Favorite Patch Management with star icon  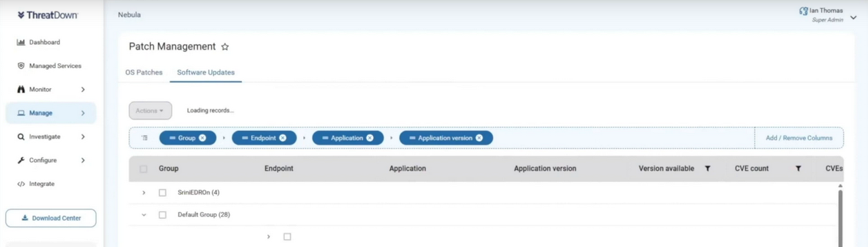coord(225,47)
